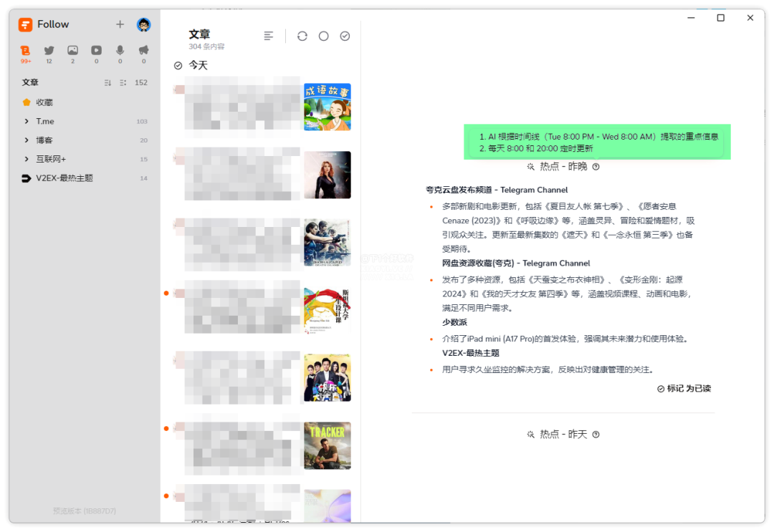The height and width of the screenshot is (532, 774).
Task: Switch to Audio microphone view tab
Action: [x=120, y=54]
